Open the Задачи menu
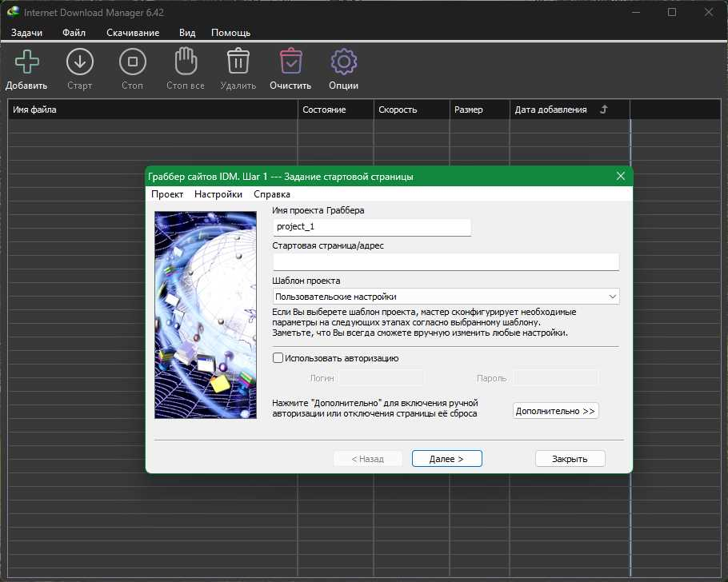This screenshot has width=728, height=582. (26, 33)
